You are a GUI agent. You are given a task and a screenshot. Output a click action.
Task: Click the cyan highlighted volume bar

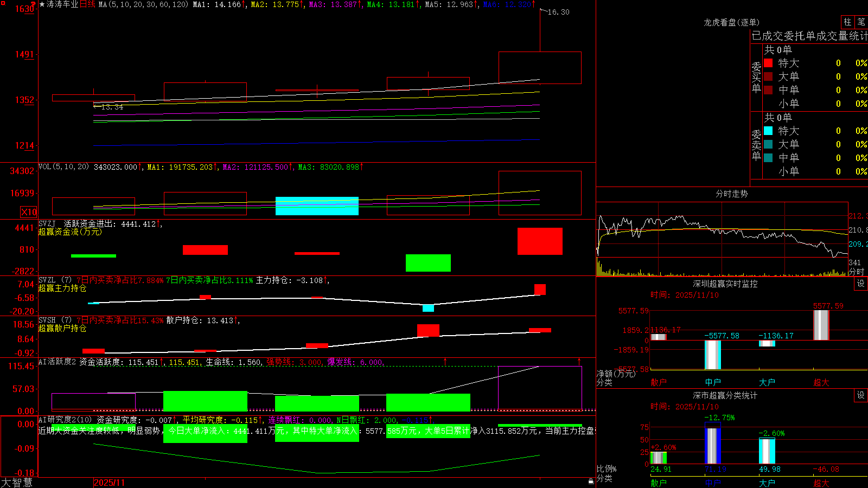click(317, 206)
